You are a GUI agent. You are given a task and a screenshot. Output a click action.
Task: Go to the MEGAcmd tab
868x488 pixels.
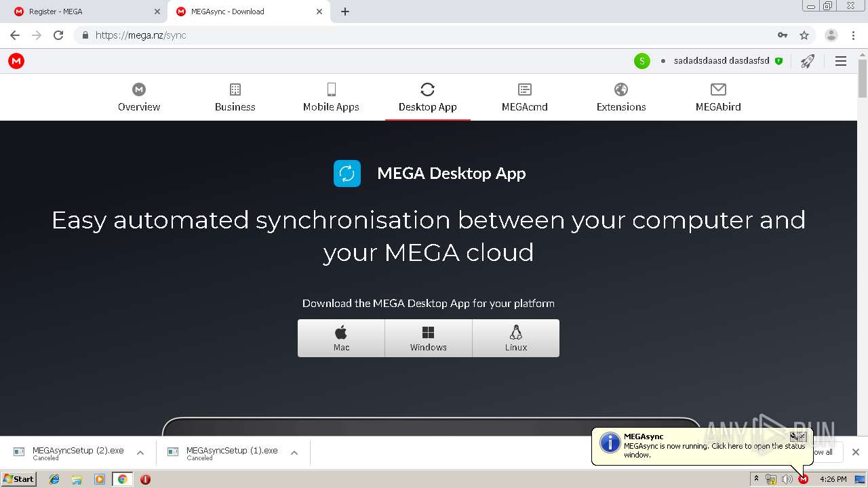[x=524, y=98]
